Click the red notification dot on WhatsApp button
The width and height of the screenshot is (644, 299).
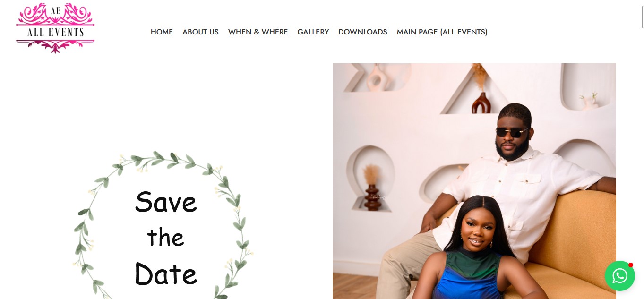click(x=630, y=265)
